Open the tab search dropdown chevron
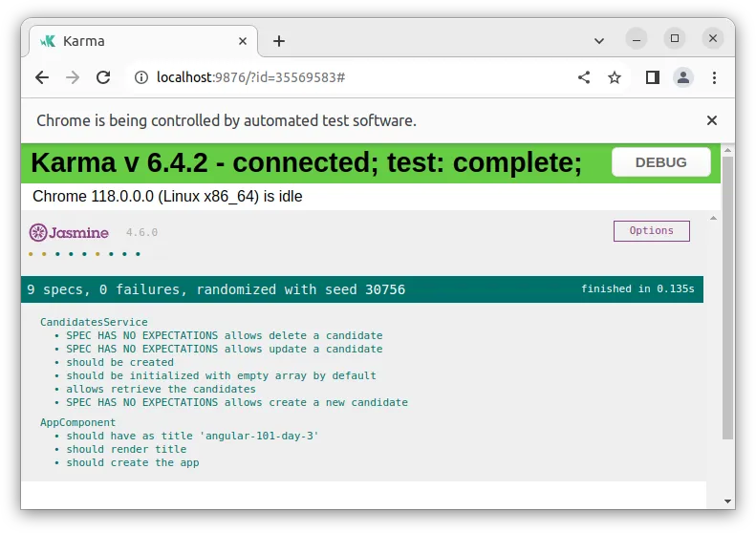Screen dimensions: 756x533 [x=599, y=41]
